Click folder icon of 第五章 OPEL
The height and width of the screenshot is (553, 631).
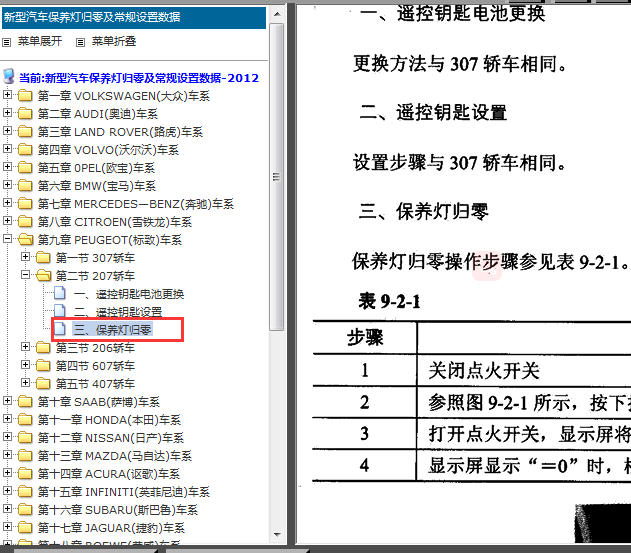coord(25,168)
